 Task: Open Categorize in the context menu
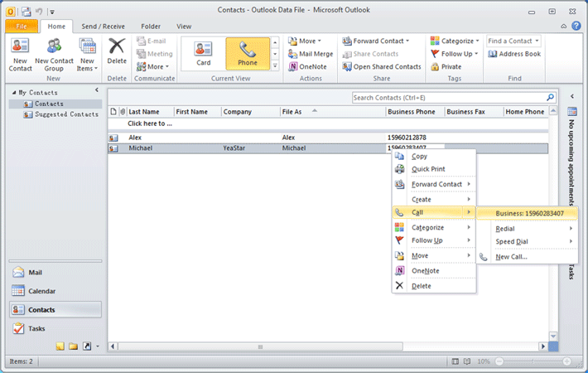point(434,227)
